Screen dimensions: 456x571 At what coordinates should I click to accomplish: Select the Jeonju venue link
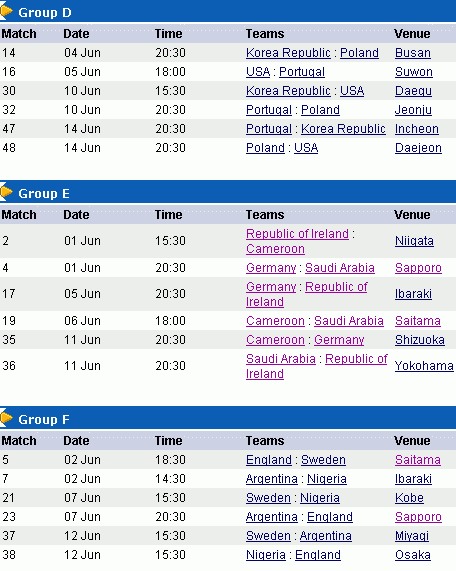pyautogui.click(x=413, y=110)
